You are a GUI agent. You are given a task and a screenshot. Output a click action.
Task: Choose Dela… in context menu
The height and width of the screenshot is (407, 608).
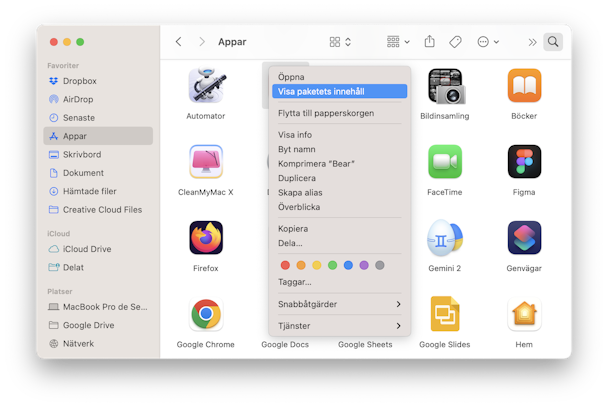click(x=339, y=243)
